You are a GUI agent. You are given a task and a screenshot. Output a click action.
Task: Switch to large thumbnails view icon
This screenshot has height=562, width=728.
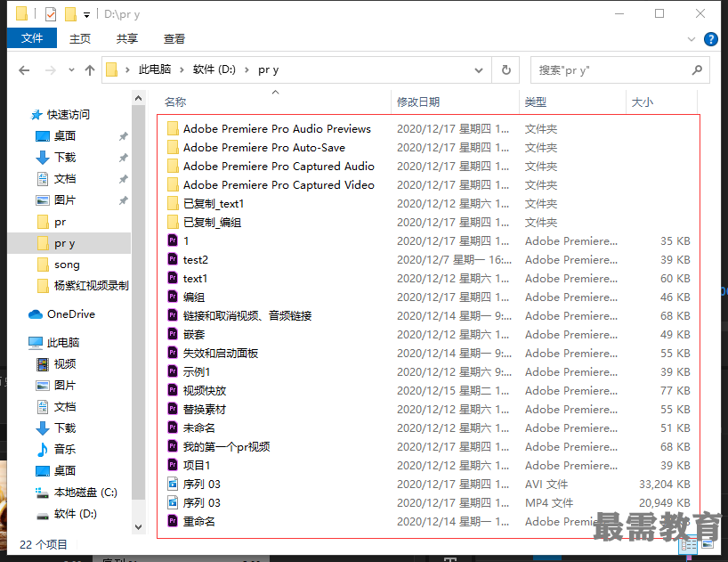tap(708, 543)
